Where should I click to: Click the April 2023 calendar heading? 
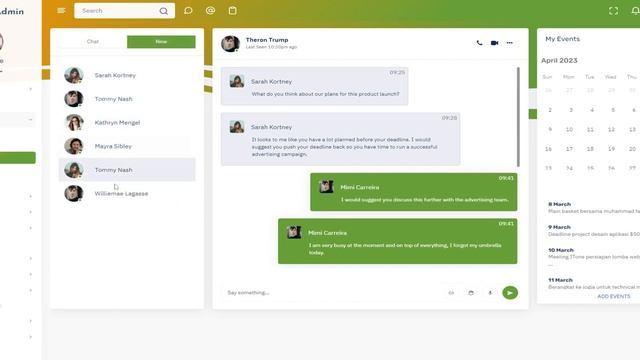(559, 60)
